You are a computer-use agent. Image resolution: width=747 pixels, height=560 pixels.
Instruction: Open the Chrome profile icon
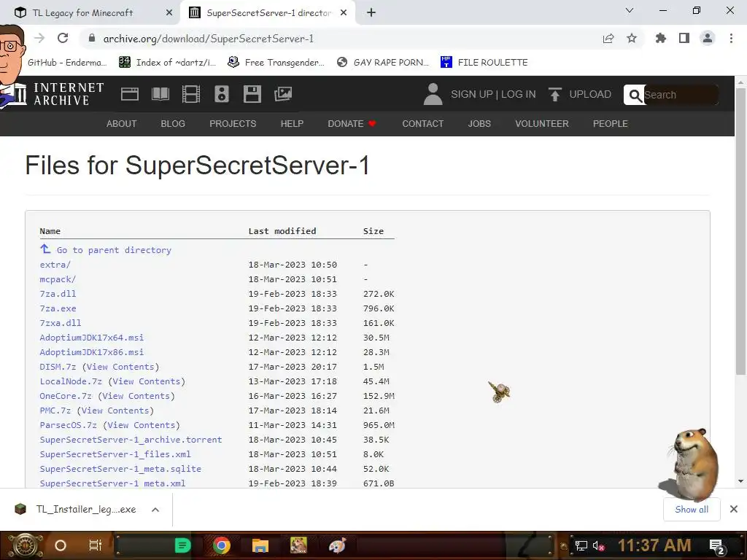click(x=708, y=38)
